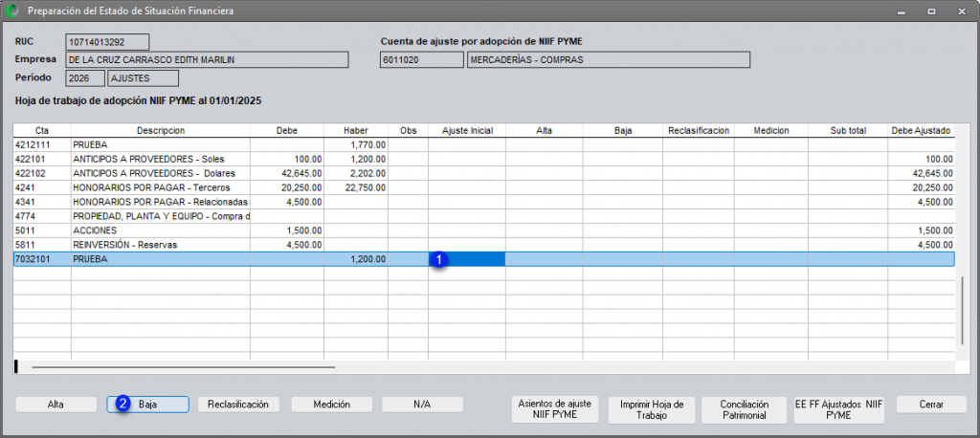
Task: Click HONORARIOS POR PAGAR - Relacionadas description
Action: [161, 202]
